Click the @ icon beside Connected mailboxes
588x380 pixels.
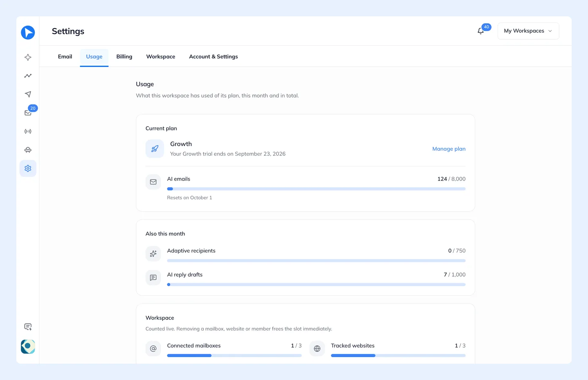(153, 349)
